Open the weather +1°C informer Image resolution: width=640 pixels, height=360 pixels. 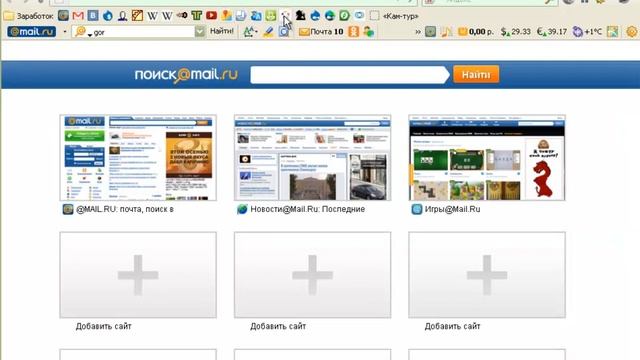coord(587,32)
